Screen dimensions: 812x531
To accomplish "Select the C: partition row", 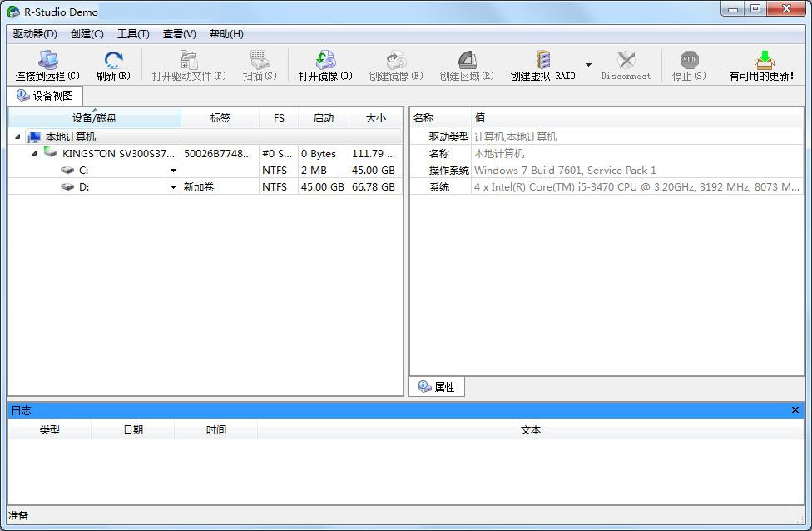I will 205,170.
